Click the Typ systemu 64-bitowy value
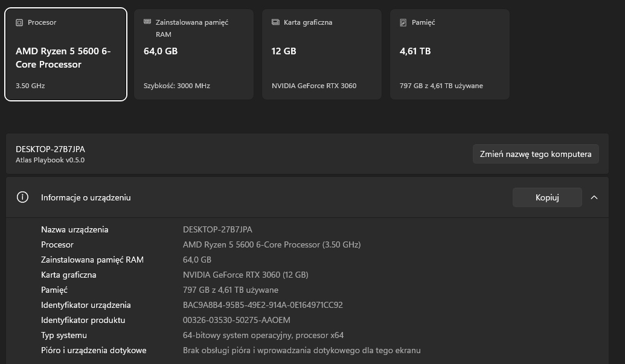The height and width of the screenshot is (364, 625). click(263, 335)
